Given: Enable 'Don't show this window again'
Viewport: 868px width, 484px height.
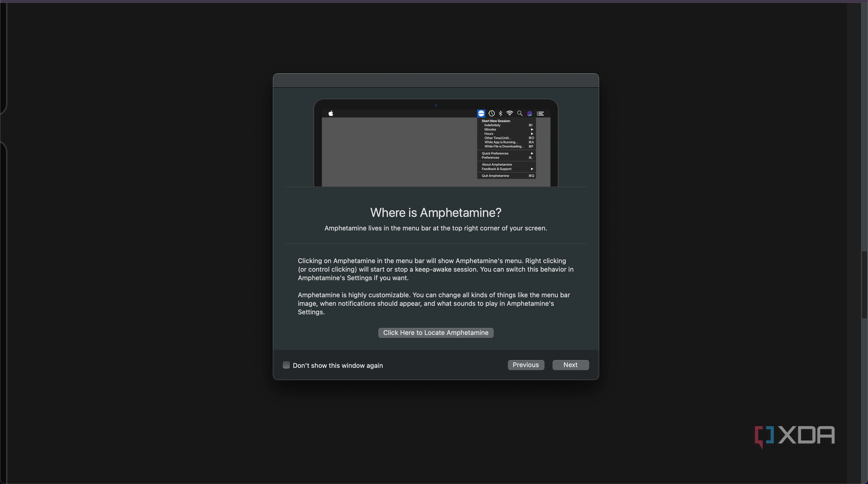Looking at the screenshot, I should coord(286,365).
